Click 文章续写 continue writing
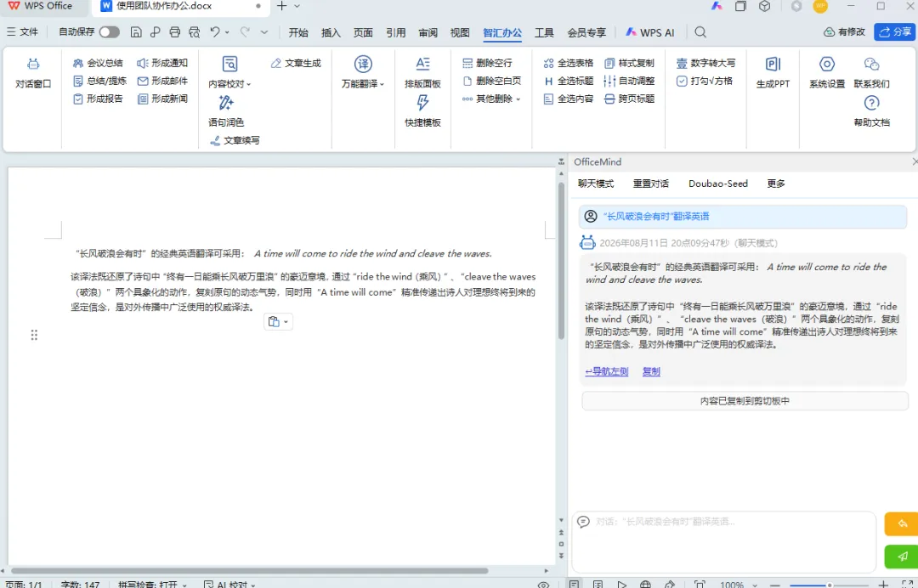The image size is (918, 588). (x=235, y=140)
